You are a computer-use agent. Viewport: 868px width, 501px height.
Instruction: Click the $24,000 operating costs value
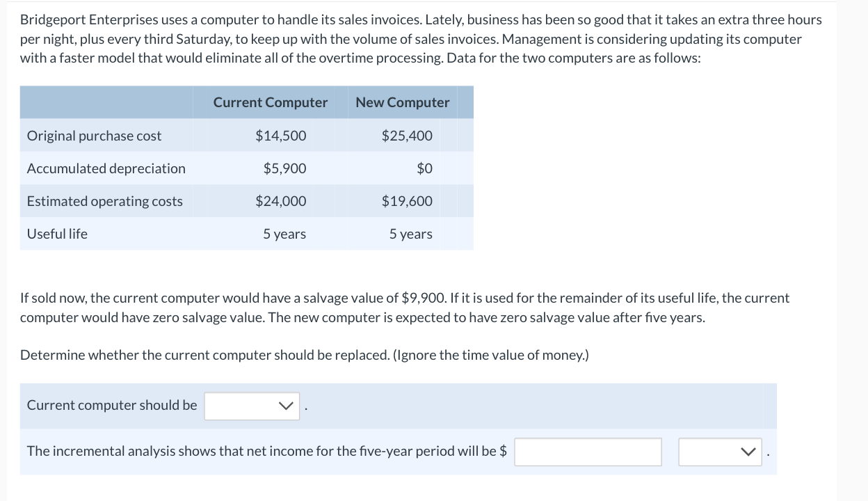280,201
